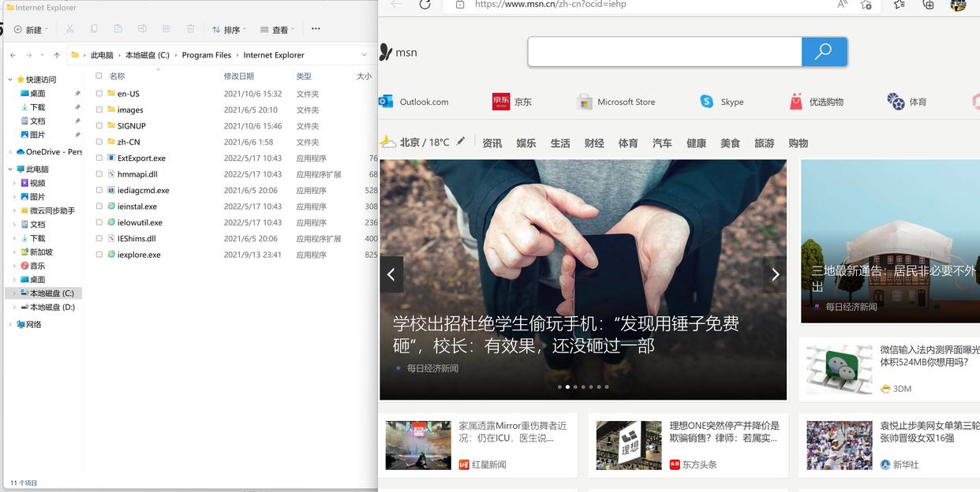Open the Microsoft Store shortcut icon
Viewport: 980px width, 492px height.
585,101
